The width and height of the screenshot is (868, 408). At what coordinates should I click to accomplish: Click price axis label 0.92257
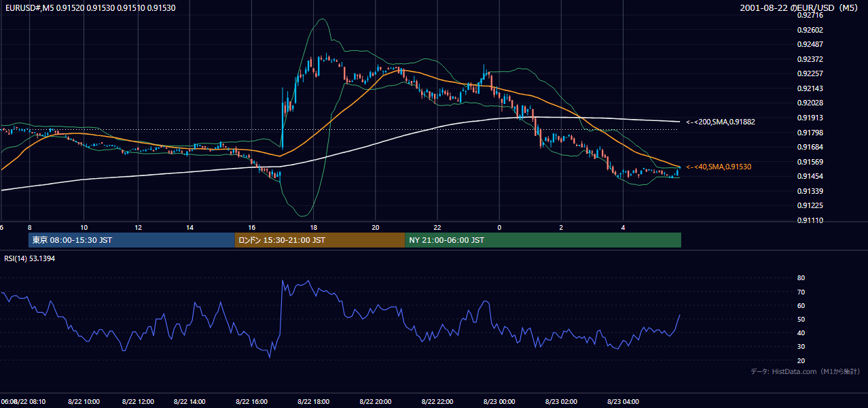click(810, 73)
